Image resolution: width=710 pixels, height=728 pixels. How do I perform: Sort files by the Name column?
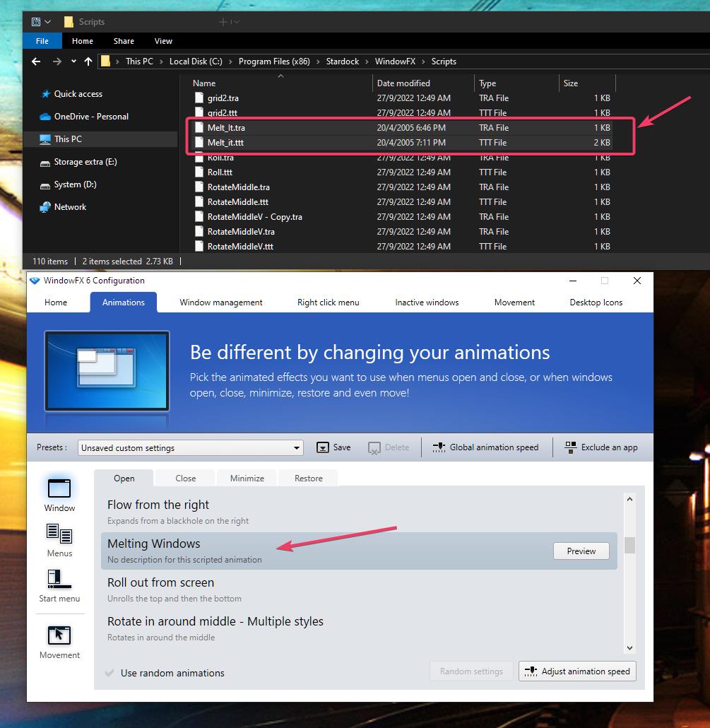(204, 83)
